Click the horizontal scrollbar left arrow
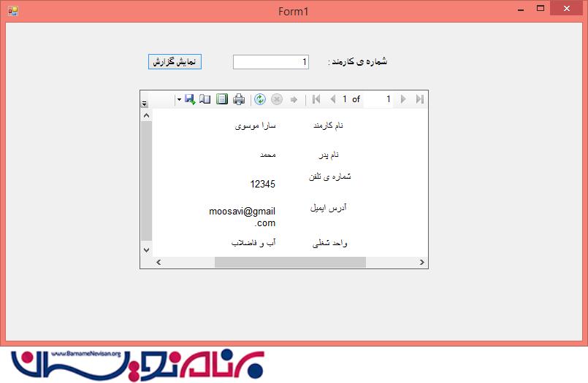Screen dimensions: 588x383 [159, 262]
